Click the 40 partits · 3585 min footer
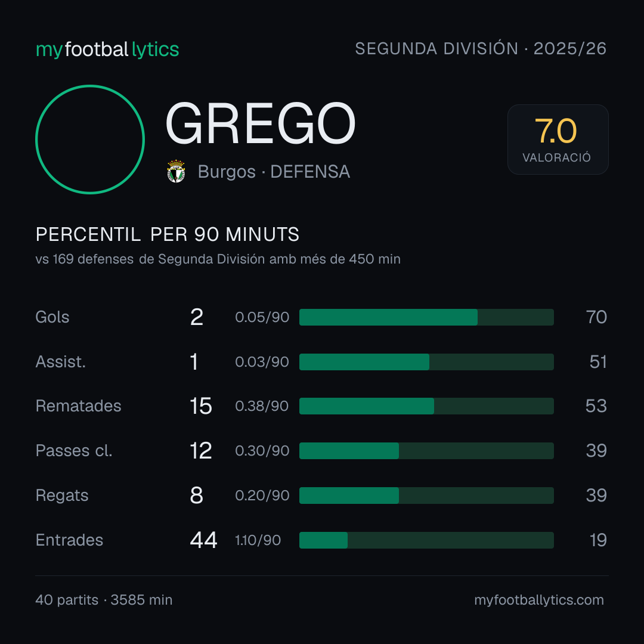Screen dimensions: 644x644 104,600
